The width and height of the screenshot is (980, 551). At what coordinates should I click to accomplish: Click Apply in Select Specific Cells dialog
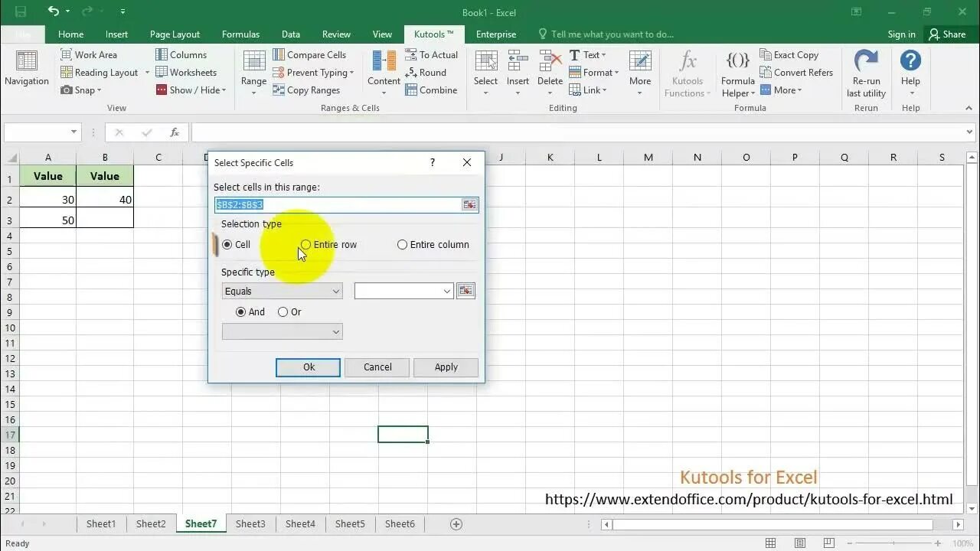tap(446, 367)
